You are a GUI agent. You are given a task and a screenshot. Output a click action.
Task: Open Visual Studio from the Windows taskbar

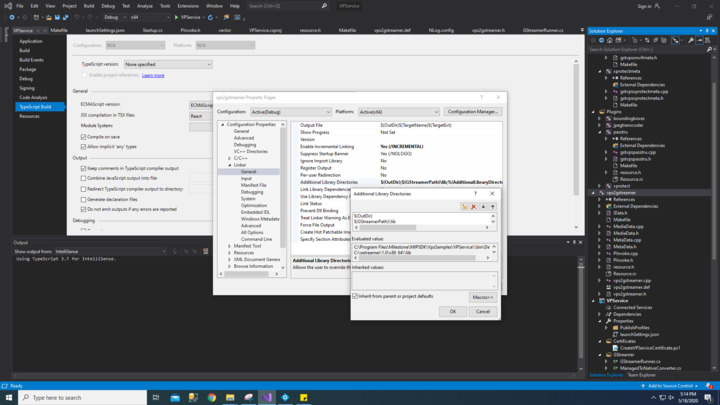(x=267, y=397)
